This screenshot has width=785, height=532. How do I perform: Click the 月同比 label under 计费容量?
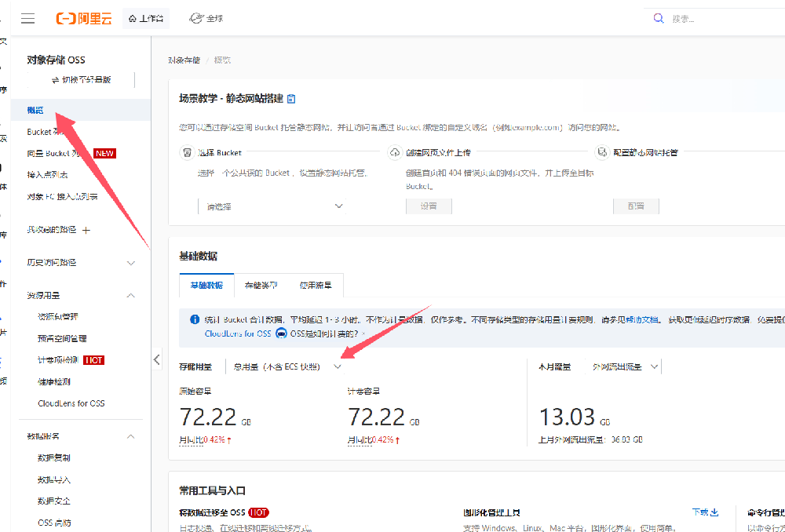pyautogui.click(x=360, y=440)
